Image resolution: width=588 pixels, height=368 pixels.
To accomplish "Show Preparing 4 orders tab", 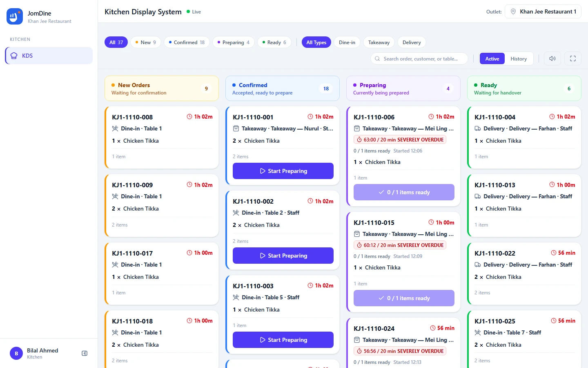I will [x=234, y=42].
